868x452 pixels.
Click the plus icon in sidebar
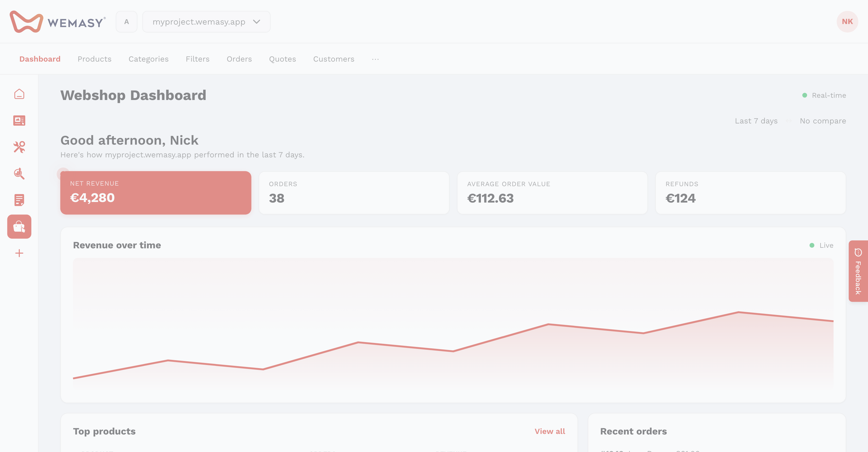click(19, 253)
